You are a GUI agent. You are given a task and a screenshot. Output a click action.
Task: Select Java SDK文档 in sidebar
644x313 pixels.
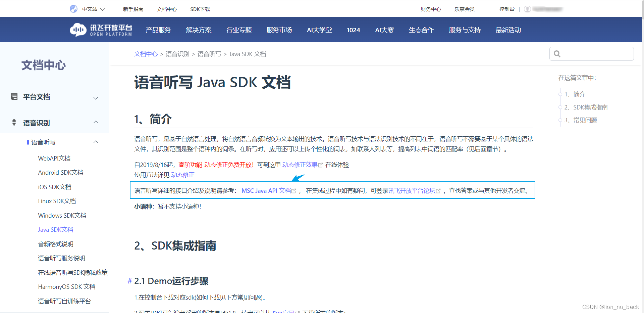56,229
